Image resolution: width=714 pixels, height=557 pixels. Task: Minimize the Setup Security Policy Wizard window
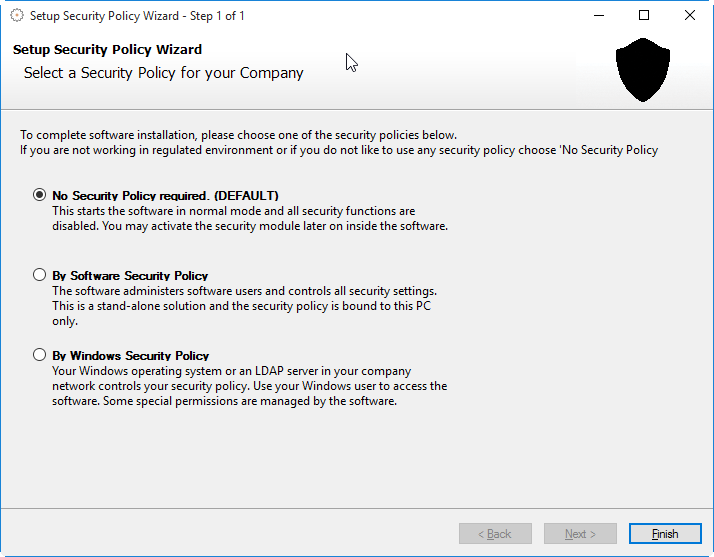click(598, 16)
